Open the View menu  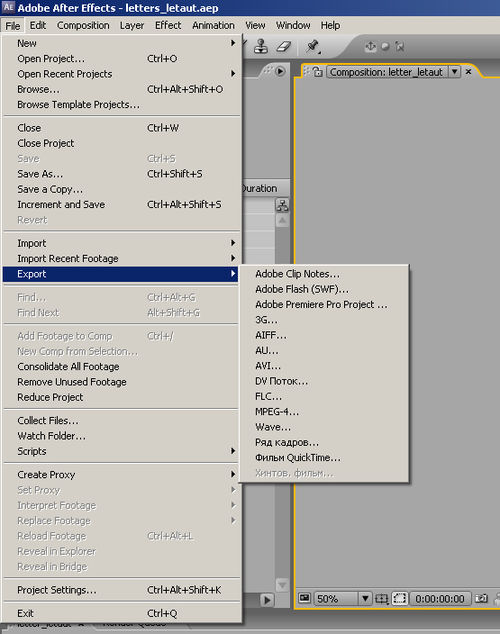255,25
